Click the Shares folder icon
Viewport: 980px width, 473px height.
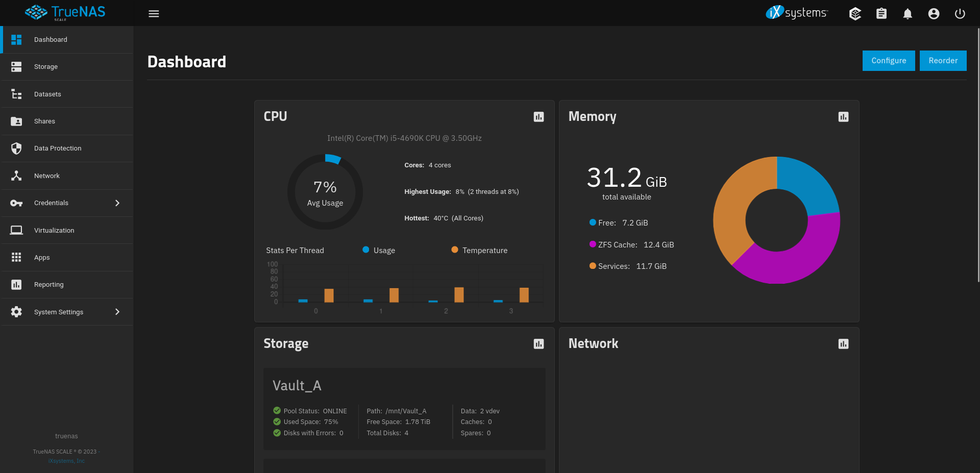tap(16, 121)
